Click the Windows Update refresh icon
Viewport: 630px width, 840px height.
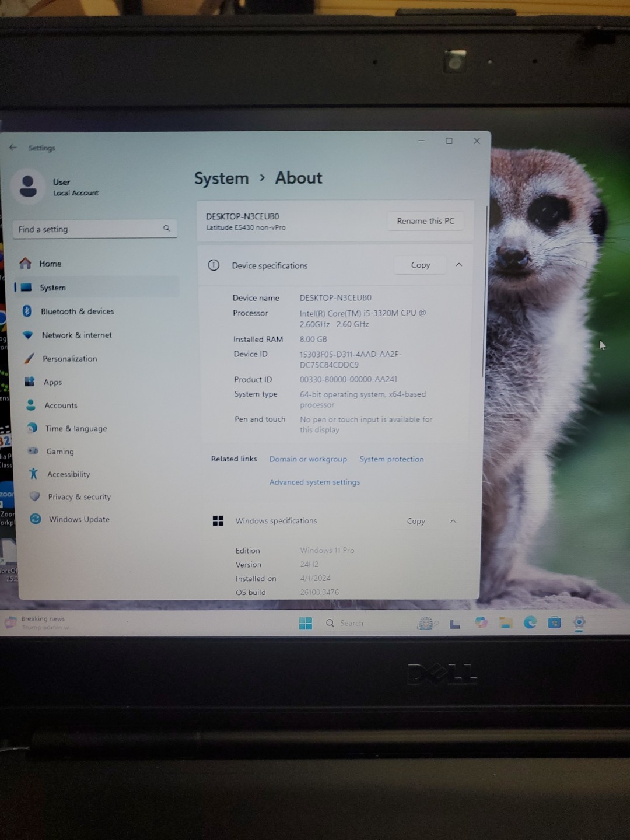click(36, 519)
